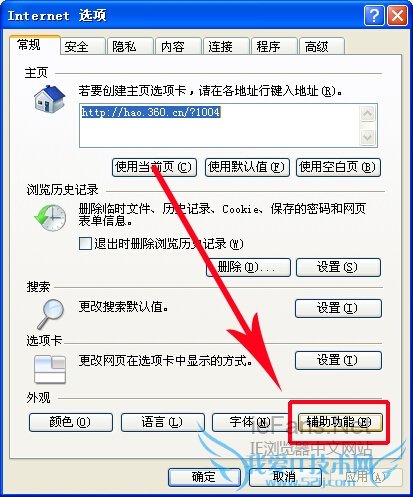This screenshot has height=497, width=413.
Task: Enable 退出时删除浏览历史记录 checkbox
Action: 85,243
